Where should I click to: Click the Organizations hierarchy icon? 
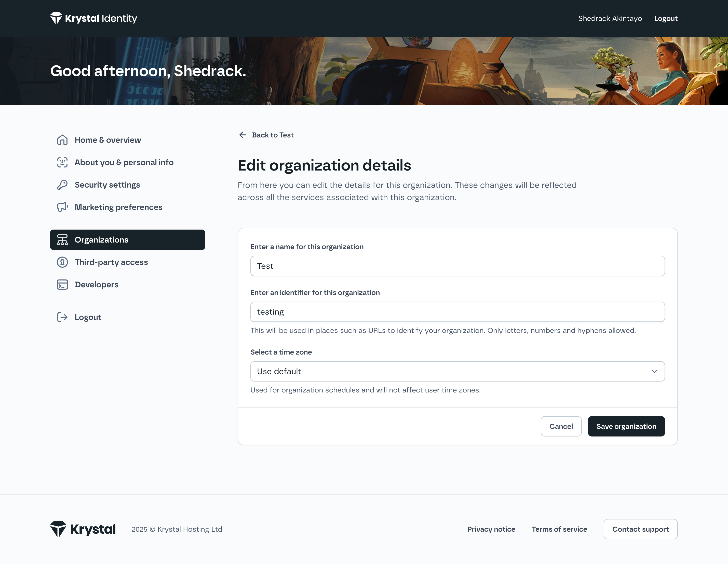pyautogui.click(x=62, y=240)
